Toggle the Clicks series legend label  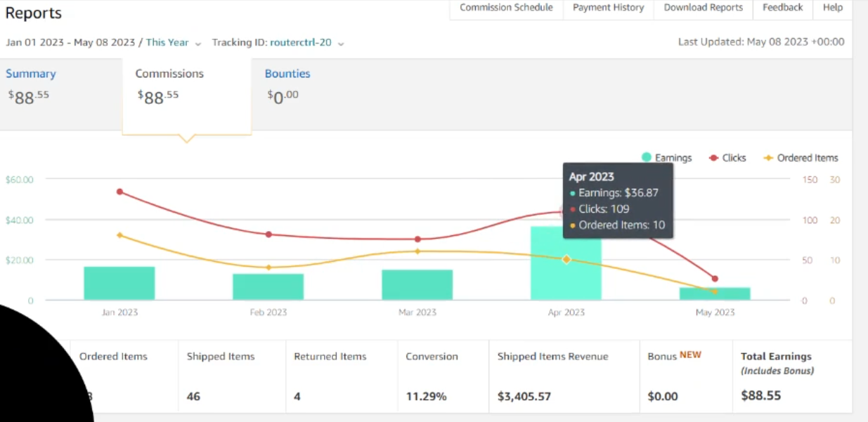point(734,158)
